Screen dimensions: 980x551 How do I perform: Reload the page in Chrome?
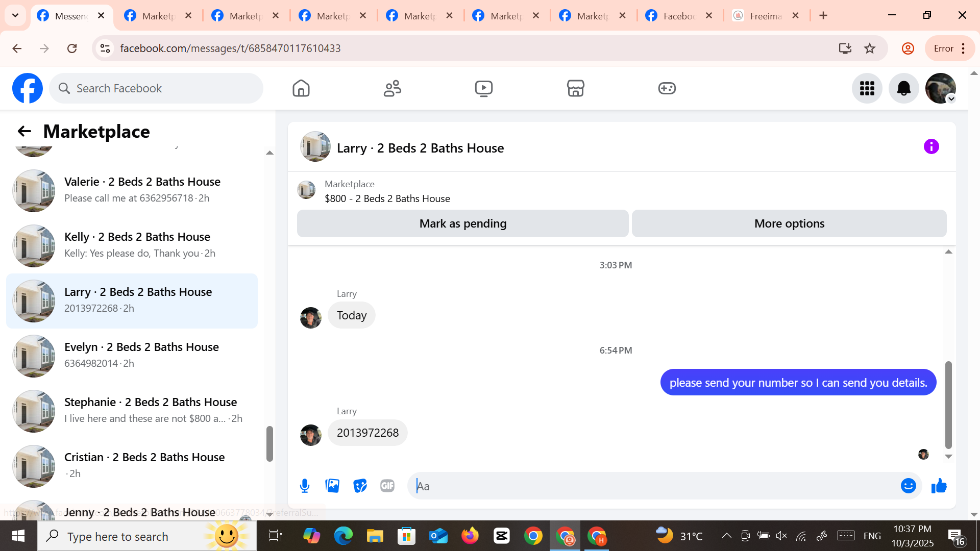pos(72,48)
